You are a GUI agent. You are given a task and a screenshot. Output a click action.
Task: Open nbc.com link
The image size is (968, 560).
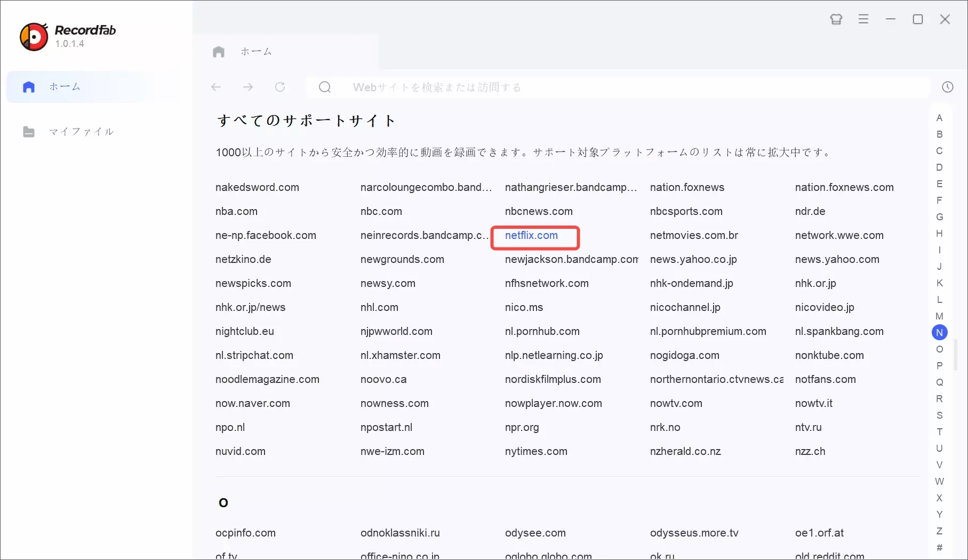[381, 211]
